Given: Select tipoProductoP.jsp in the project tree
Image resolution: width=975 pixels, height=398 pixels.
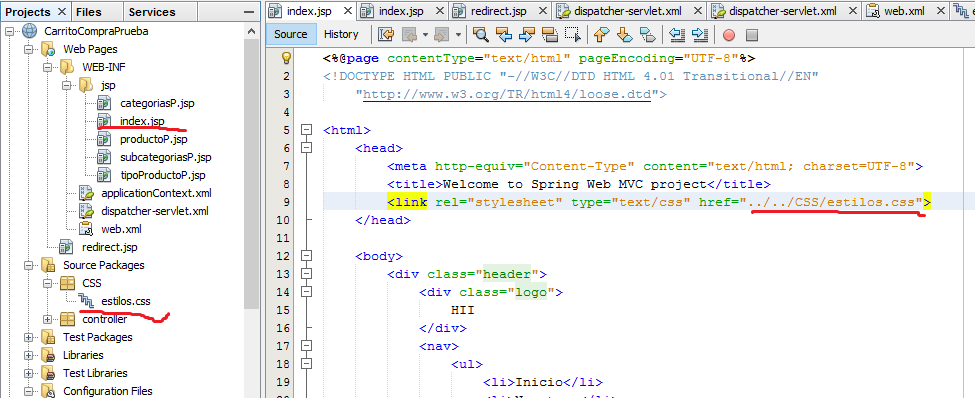Looking at the screenshot, I should pyautogui.click(x=162, y=175).
